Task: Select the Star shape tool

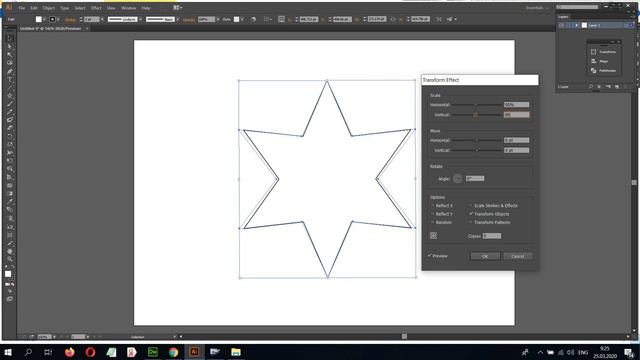Action: pos(10,96)
